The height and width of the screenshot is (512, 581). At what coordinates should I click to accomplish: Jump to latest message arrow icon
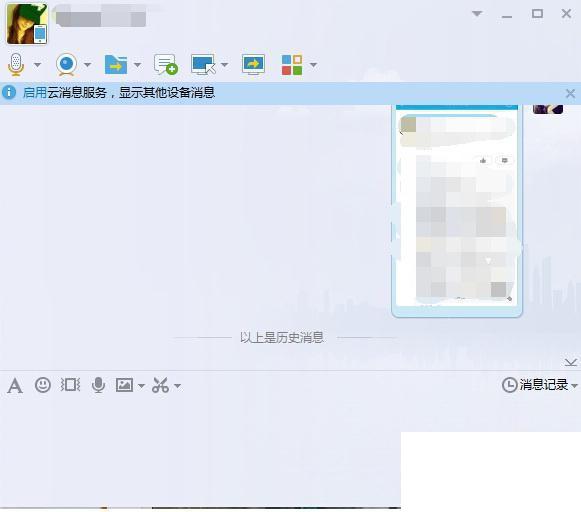(x=571, y=362)
